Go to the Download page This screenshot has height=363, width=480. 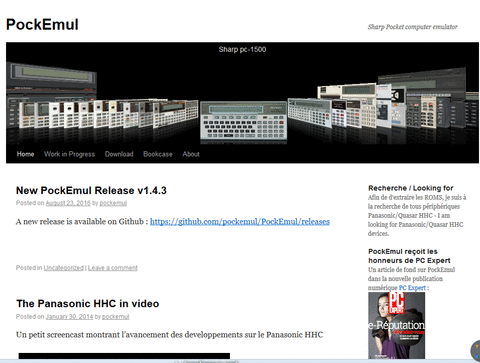119,154
